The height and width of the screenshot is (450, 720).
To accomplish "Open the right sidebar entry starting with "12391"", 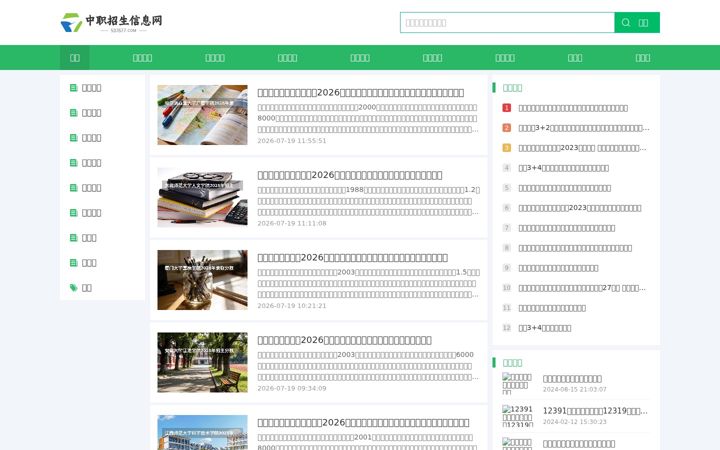I will pyautogui.click(x=595, y=411).
